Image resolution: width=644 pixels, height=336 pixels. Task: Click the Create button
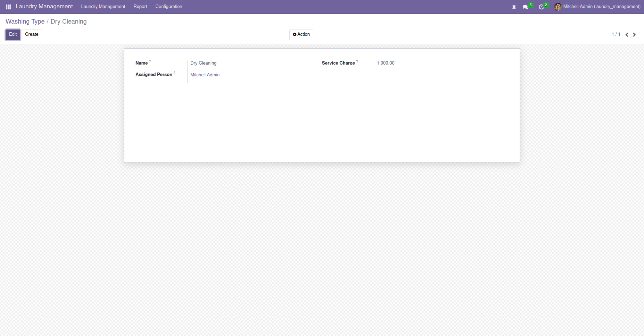click(32, 35)
